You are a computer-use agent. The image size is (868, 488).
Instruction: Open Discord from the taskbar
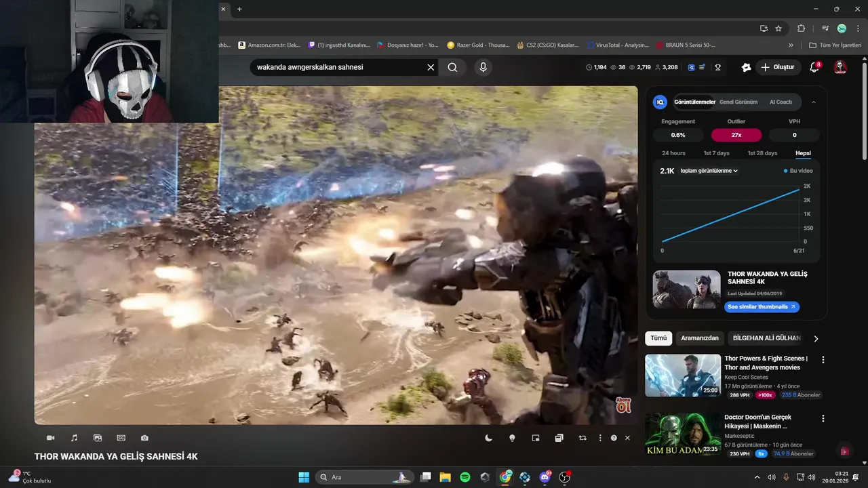(545, 477)
